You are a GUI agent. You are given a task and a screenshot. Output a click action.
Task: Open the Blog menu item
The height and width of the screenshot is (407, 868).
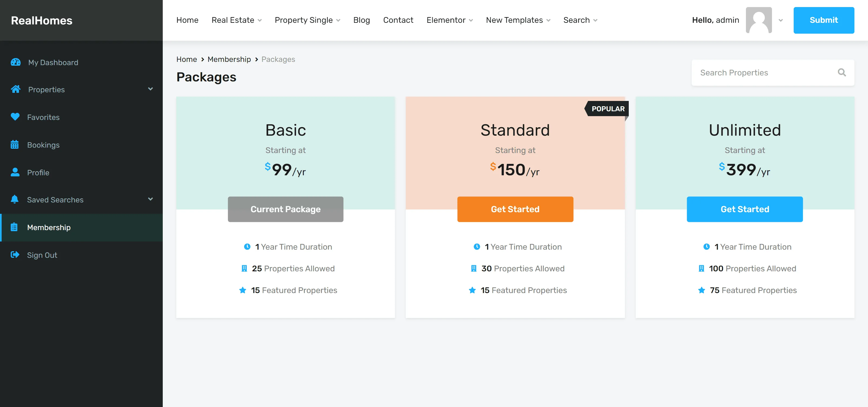click(x=361, y=20)
